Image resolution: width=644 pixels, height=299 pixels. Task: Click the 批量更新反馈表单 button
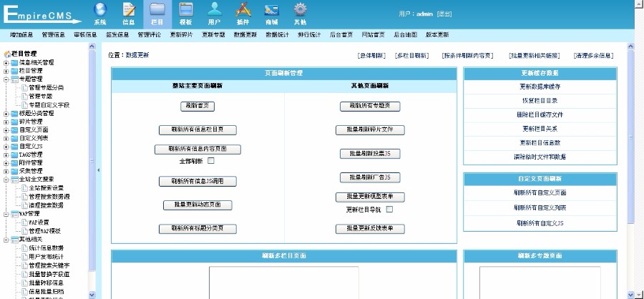pos(370,229)
